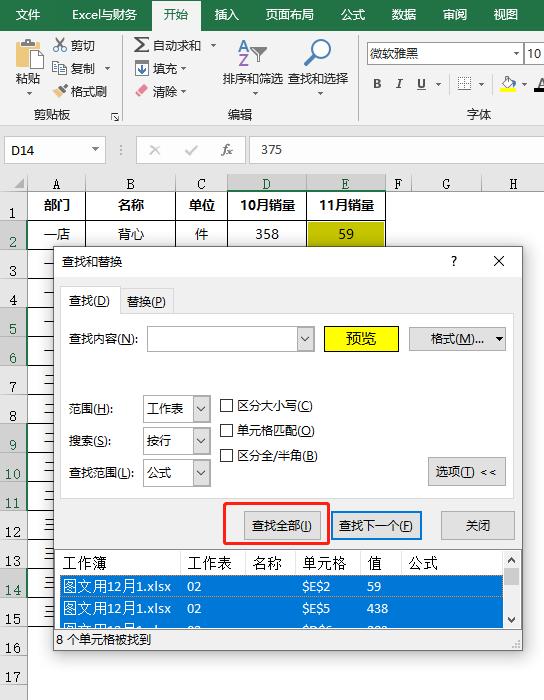Select the result row for $E$2
The width and height of the screenshot is (544, 700).
coord(282,586)
